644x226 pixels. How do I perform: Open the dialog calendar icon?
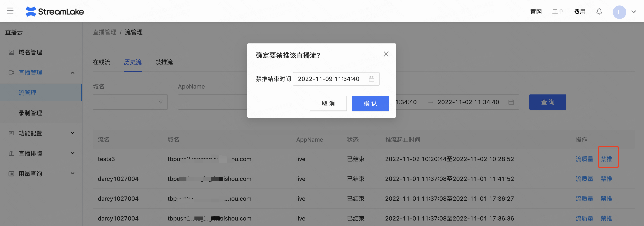(x=372, y=79)
